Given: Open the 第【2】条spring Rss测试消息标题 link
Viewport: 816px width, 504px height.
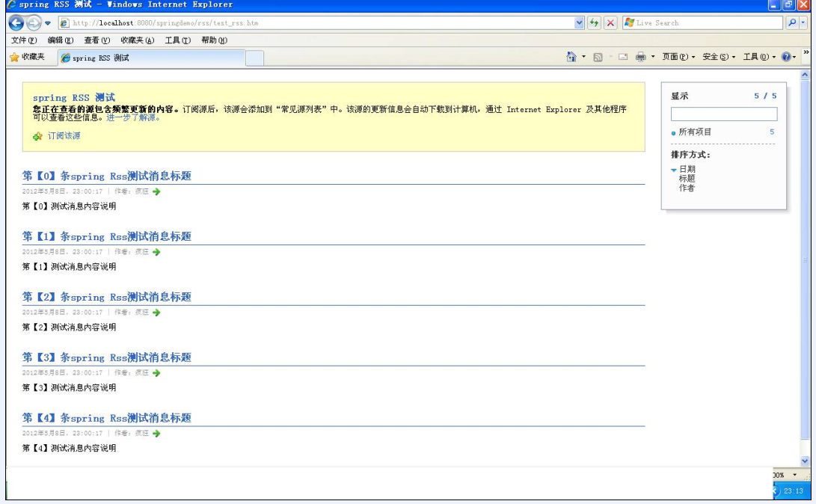Looking at the screenshot, I should pyautogui.click(x=107, y=297).
